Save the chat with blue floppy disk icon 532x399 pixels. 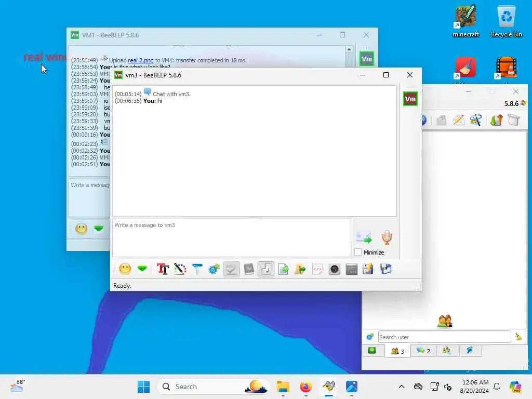386,270
